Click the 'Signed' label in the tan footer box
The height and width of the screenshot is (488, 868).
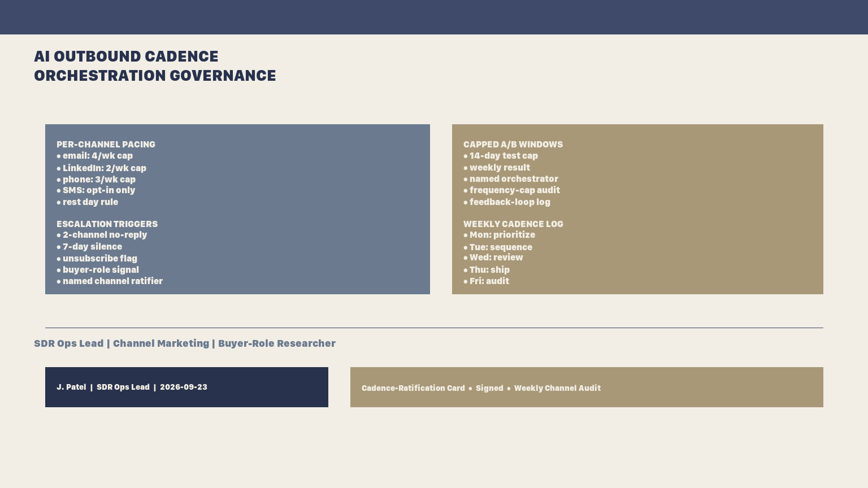[x=489, y=389]
